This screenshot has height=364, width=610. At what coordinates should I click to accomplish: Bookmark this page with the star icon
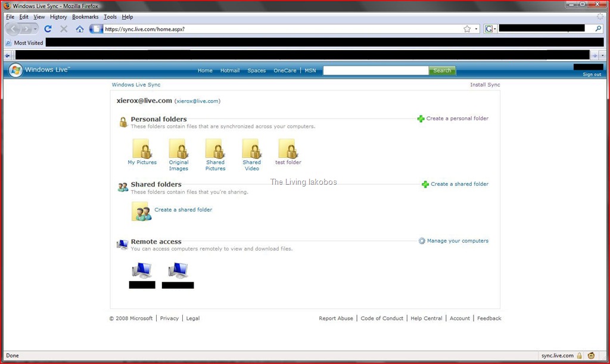click(x=467, y=29)
